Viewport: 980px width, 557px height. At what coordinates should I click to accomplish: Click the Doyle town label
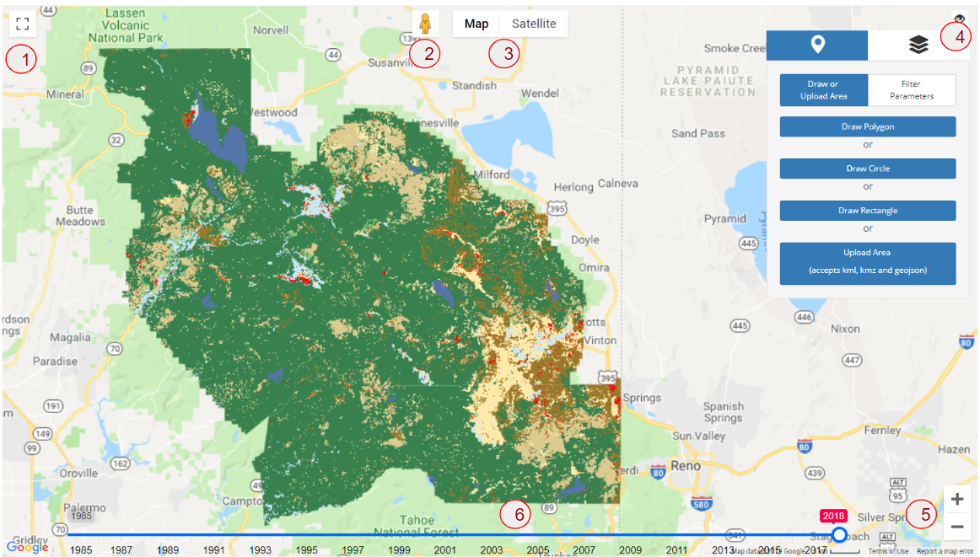[585, 240]
